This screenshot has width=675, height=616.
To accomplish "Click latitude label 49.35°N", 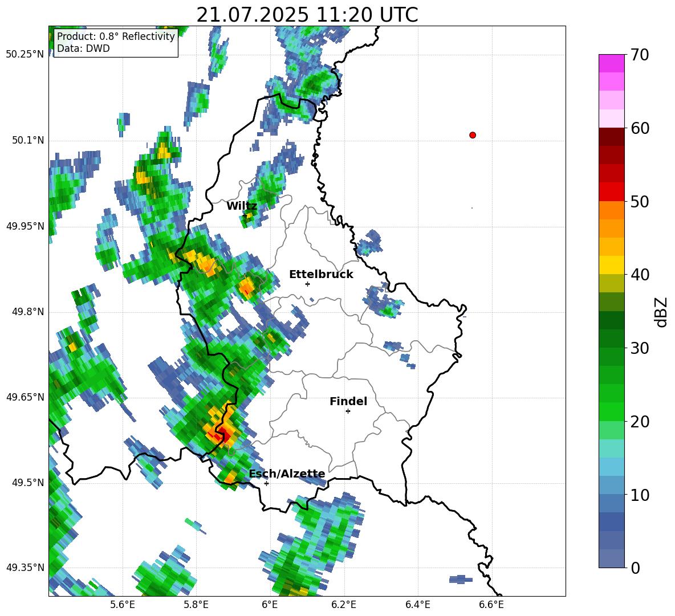I will click(25, 568).
